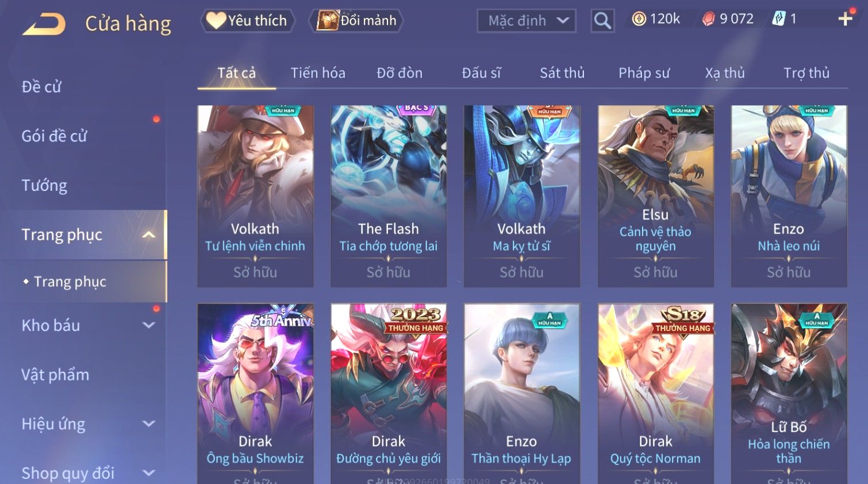The width and height of the screenshot is (868, 484).
Task: Go to Tướng in the sidebar
Action: point(44,186)
